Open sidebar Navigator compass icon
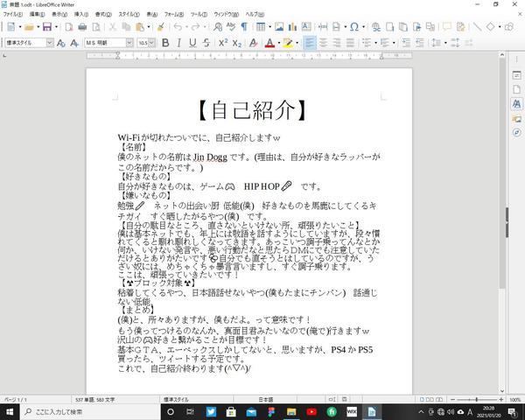The height and width of the screenshot is (420, 525). 516,133
